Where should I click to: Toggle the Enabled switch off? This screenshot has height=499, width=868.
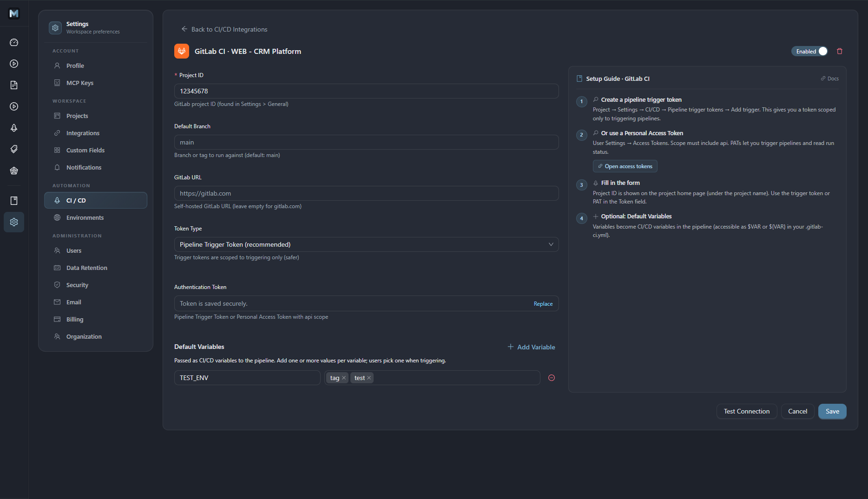tap(810, 51)
